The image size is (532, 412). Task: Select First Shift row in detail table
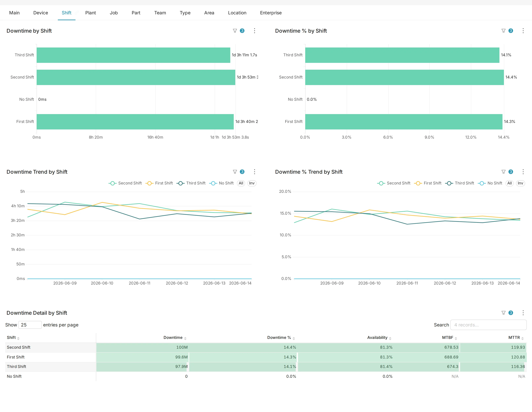pyautogui.click(x=266, y=357)
